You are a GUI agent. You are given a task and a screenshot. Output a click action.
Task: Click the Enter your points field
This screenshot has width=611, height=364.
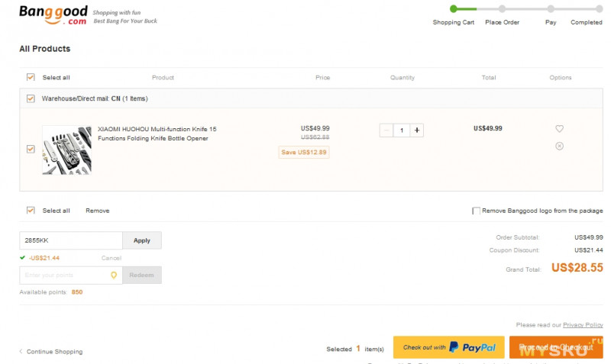[71, 275]
